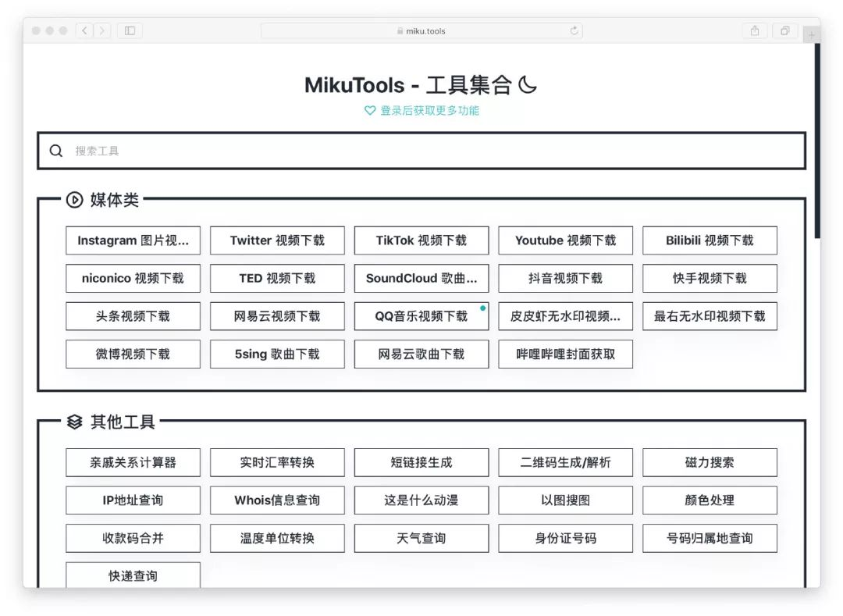Open TED 视频下载
This screenshot has width=843, height=616.
[x=277, y=279]
